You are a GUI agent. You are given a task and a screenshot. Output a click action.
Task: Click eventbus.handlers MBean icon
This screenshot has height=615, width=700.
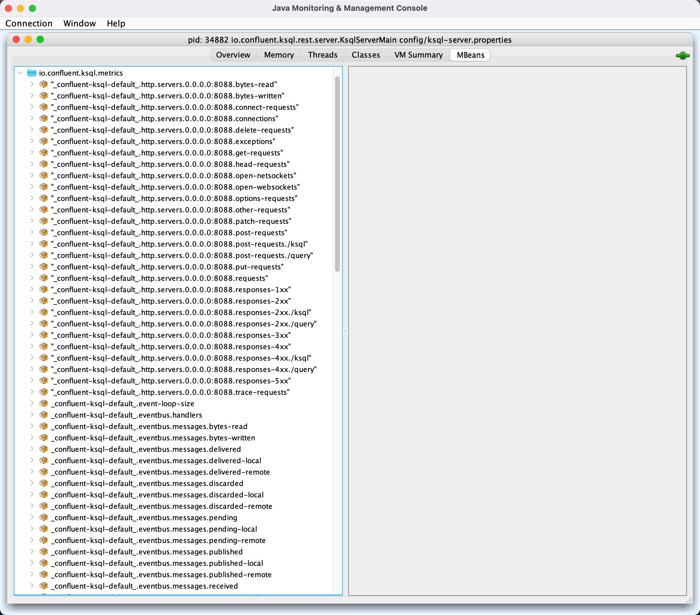pyautogui.click(x=45, y=416)
